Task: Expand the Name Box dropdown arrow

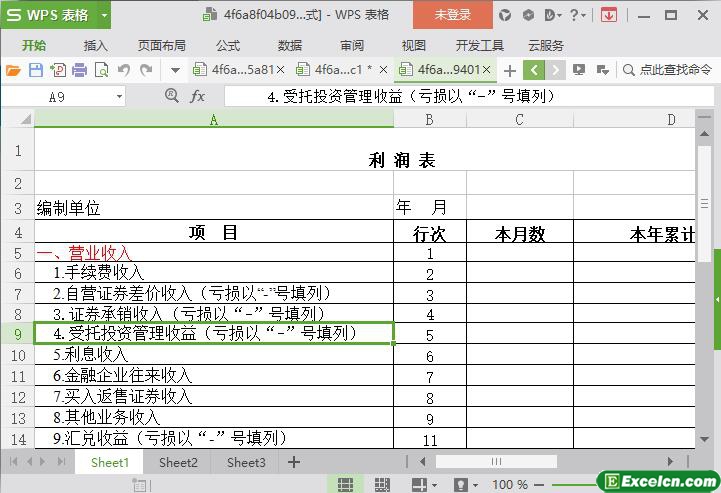Action: click(x=119, y=97)
